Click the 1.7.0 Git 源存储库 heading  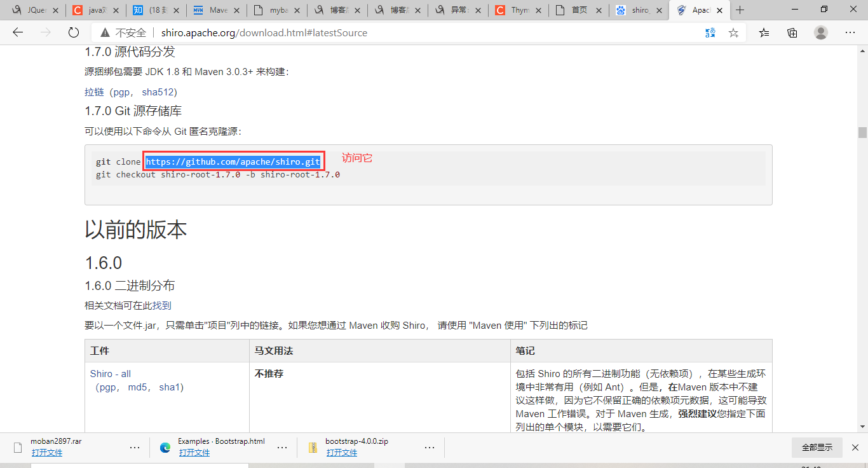click(133, 111)
